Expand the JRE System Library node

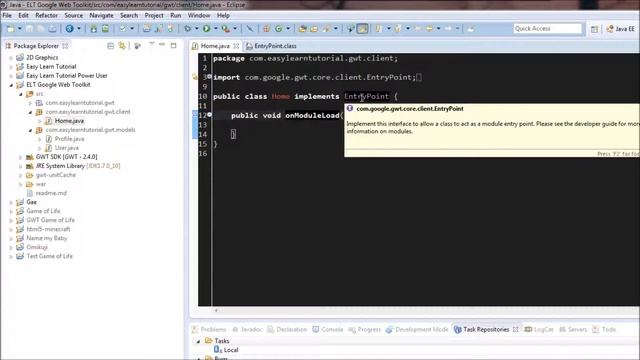coord(21,166)
